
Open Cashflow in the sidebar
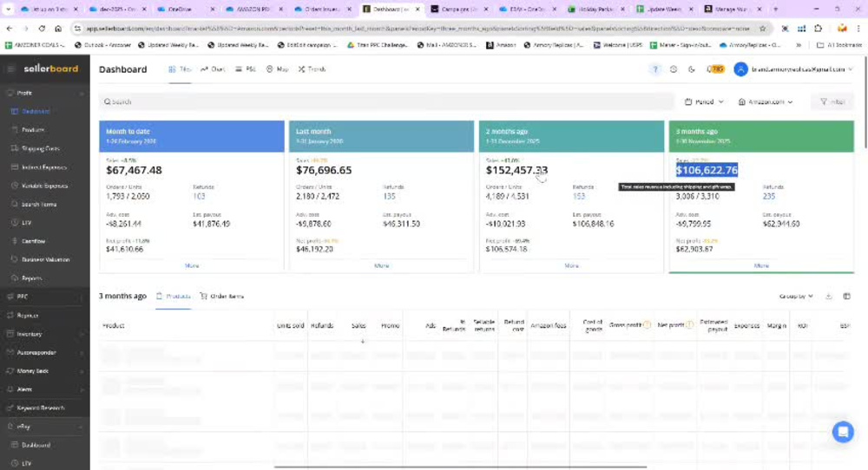click(33, 241)
